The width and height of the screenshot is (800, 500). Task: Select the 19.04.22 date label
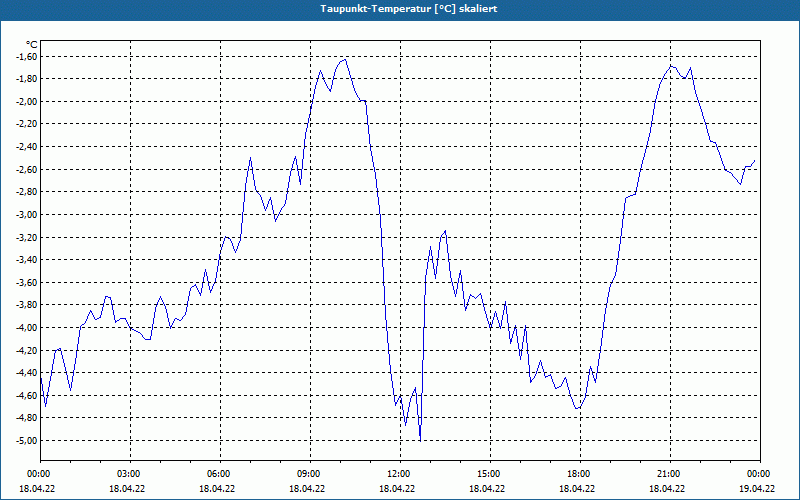pyautogui.click(x=757, y=488)
